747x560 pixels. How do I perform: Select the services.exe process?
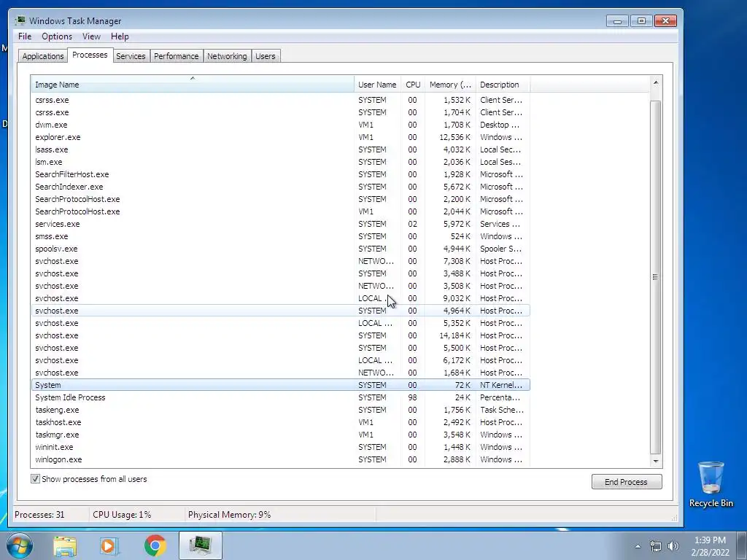[x=281, y=224]
